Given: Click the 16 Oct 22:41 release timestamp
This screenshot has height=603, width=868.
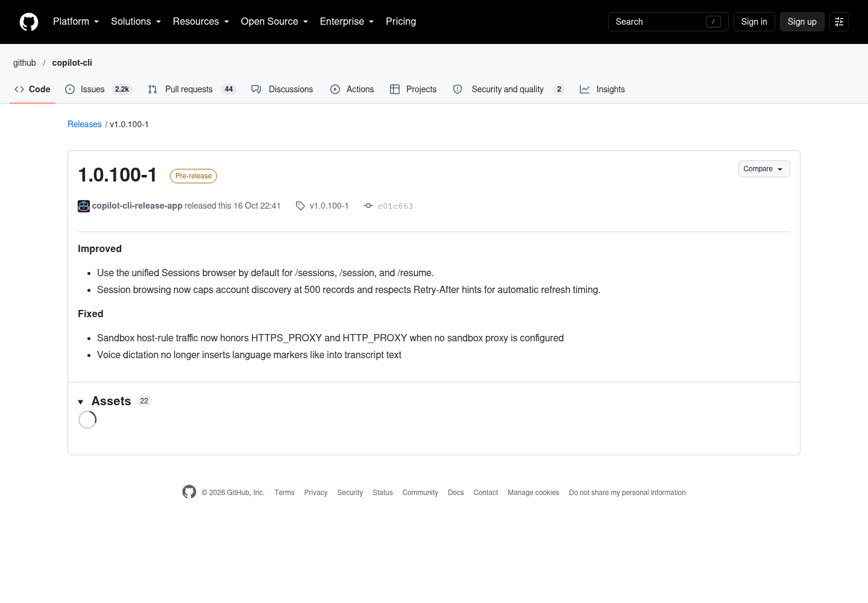Looking at the screenshot, I should (x=257, y=206).
